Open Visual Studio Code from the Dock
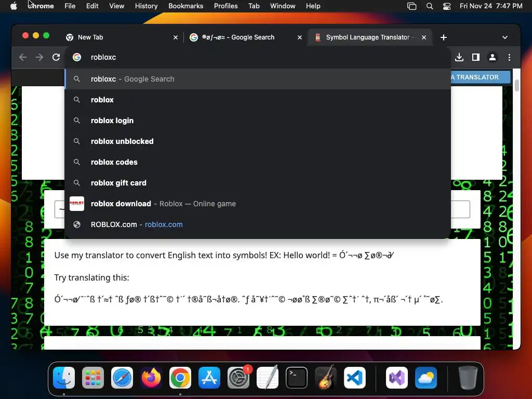Image resolution: width=532 pixels, height=399 pixels. click(x=355, y=378)
